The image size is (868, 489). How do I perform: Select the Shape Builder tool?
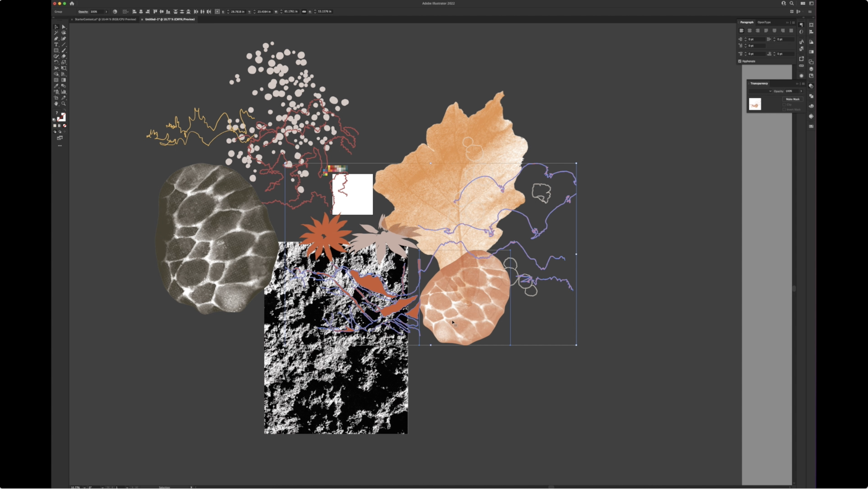[56, 74]
